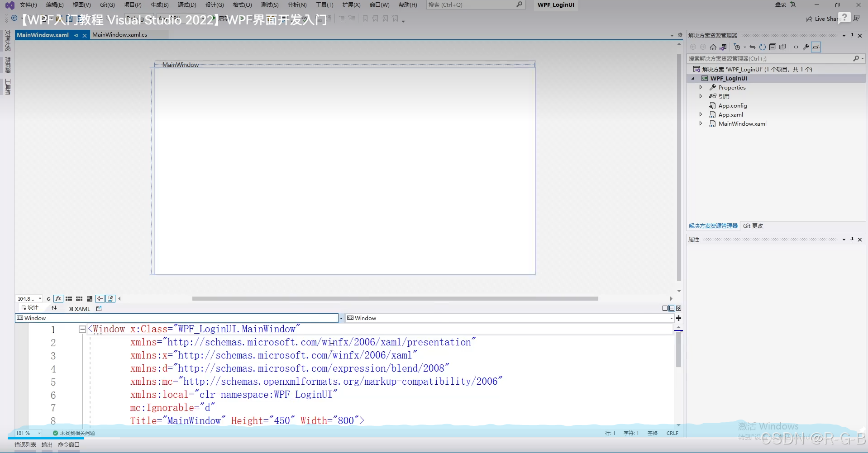Click the search magnifier in menu bar search box
Screen dimensions: 868x453
519,5
